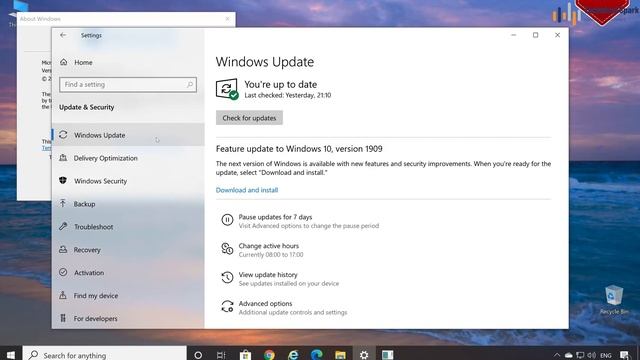Click the Windows Update sync icon in sidebar

pyautogui.click(x=63, y=135)
